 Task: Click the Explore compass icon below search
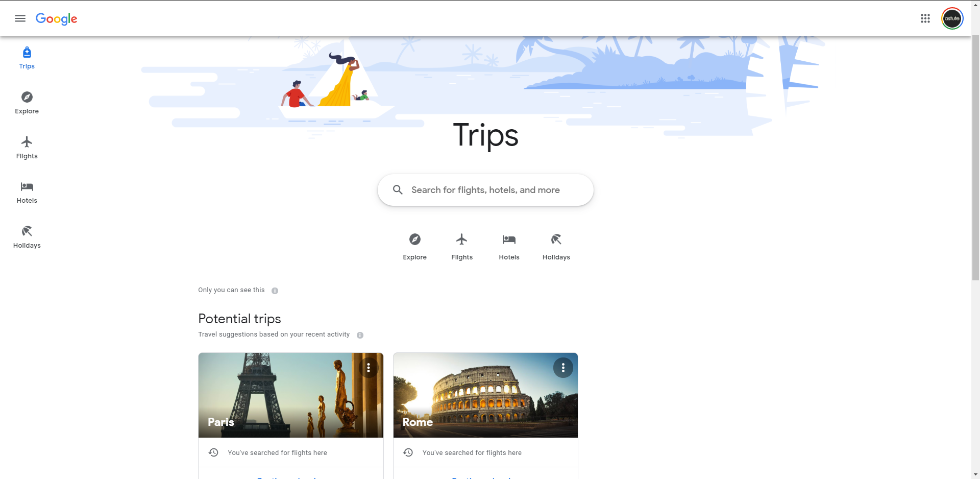coord(414,240)
